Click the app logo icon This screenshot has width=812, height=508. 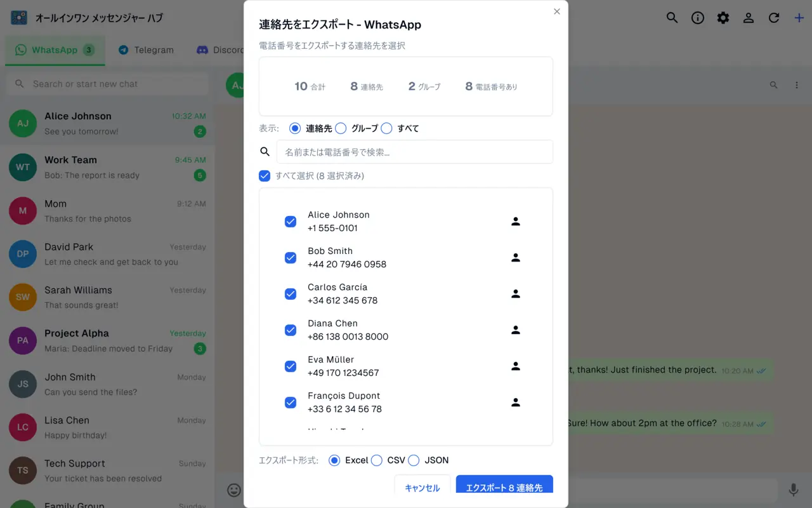pyautogui.click(x=19, y=18)
